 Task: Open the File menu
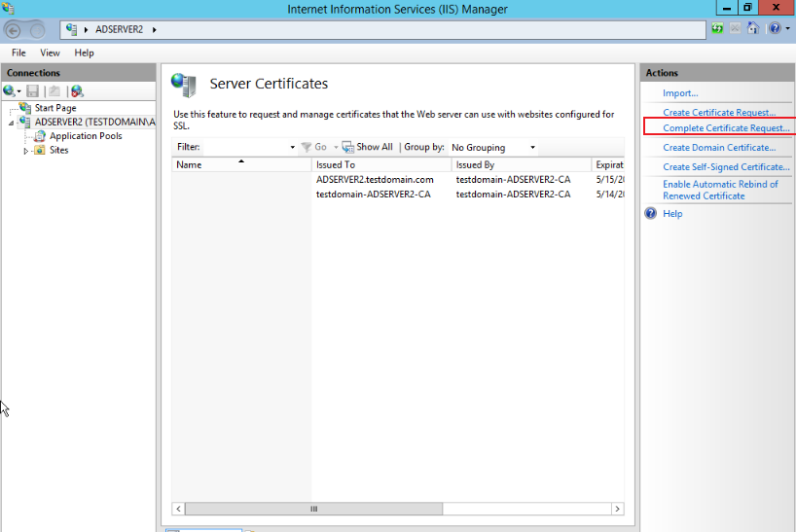[18, 53]
